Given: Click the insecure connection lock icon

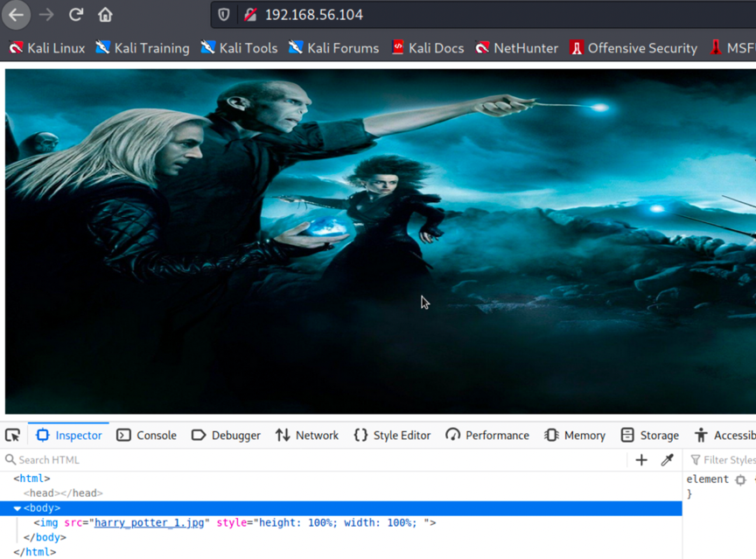Looking at the screenshot, I should [249, 15].
